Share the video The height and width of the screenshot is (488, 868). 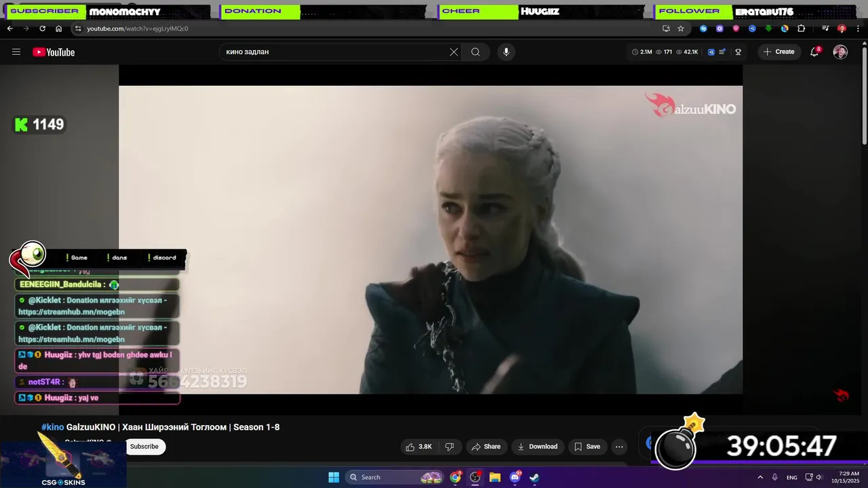tap(486, 447)
